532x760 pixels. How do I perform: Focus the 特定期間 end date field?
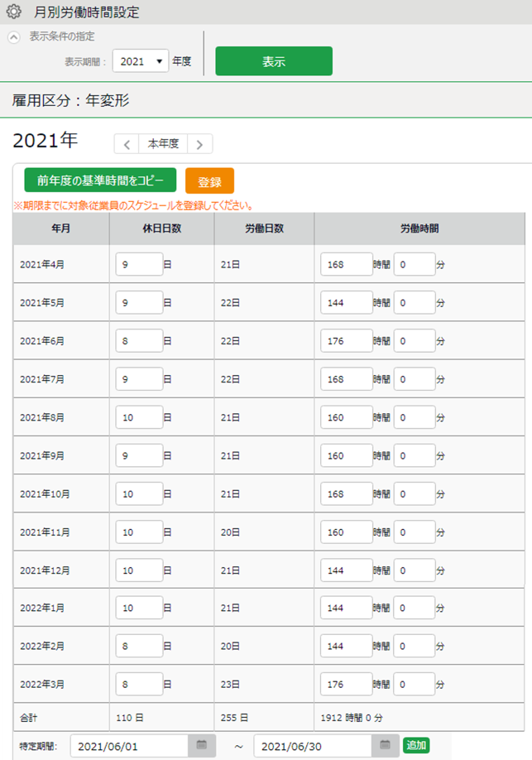click(x=314, y=746)
